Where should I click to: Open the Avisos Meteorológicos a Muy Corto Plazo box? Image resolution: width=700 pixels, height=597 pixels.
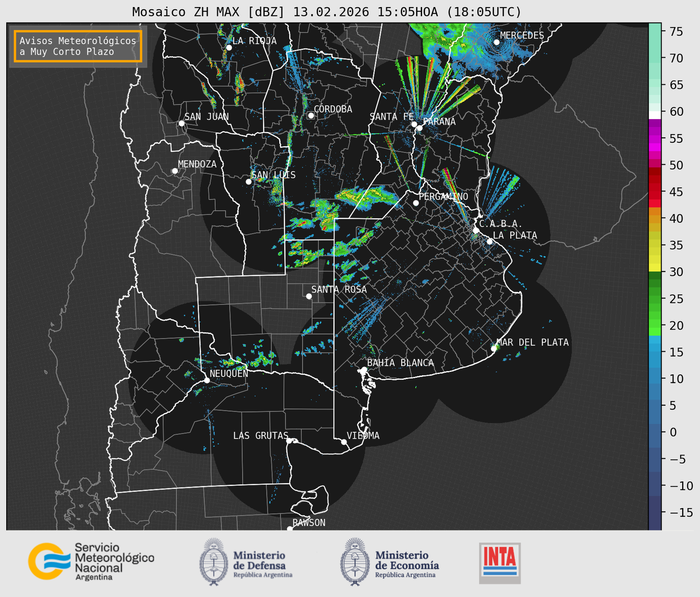pyautogui.click(x=78, y=46)
